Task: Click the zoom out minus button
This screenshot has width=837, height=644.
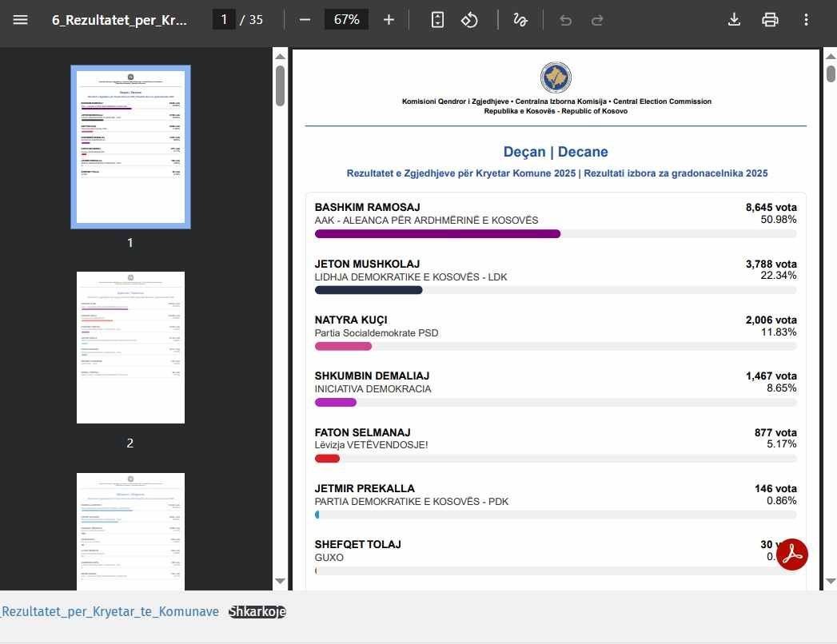Action: (x=305, y=20)
